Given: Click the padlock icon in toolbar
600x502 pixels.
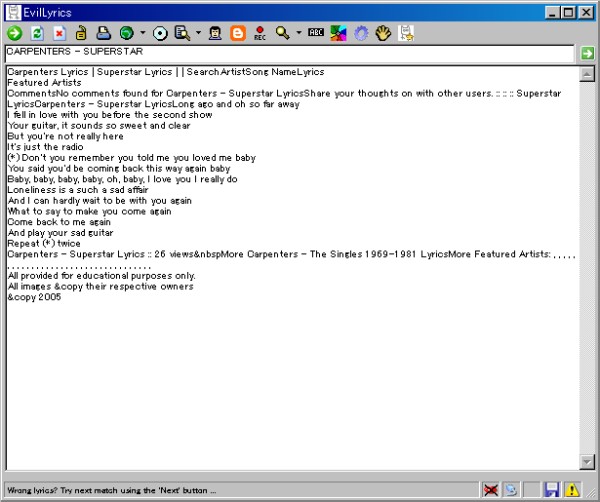Looking at the screenshot, I should coord(81,33).
